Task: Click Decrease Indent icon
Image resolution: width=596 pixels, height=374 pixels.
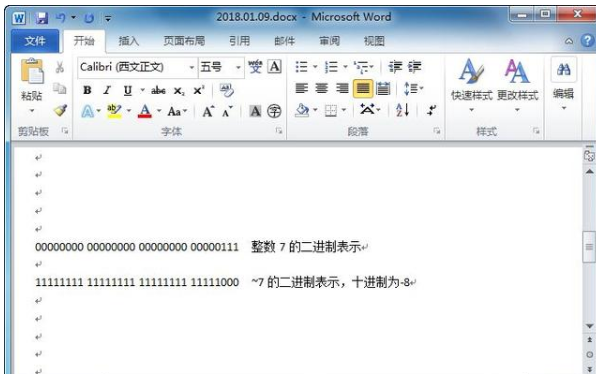Action: (395, 67)
